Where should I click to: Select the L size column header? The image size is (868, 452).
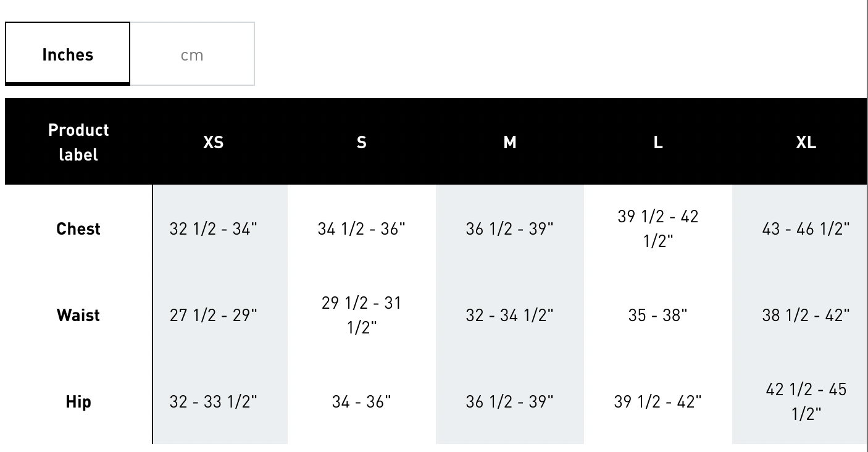point(658,142)
